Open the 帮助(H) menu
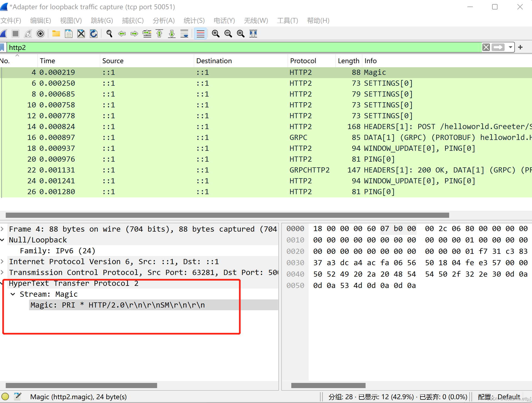Image resolution: width=532 pixels, height=403 pixels. (x=318, y=21)
